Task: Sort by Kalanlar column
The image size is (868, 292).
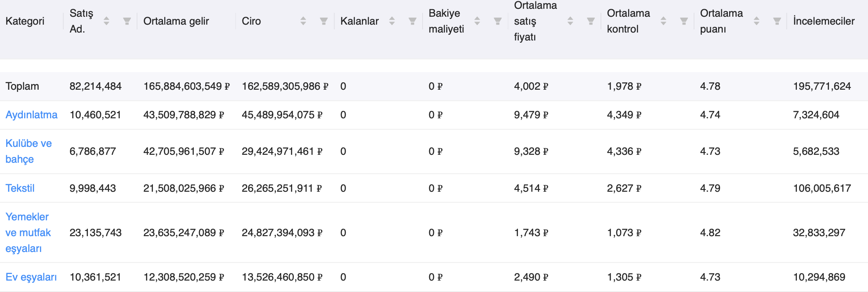Action: click(x=392, y=21)
